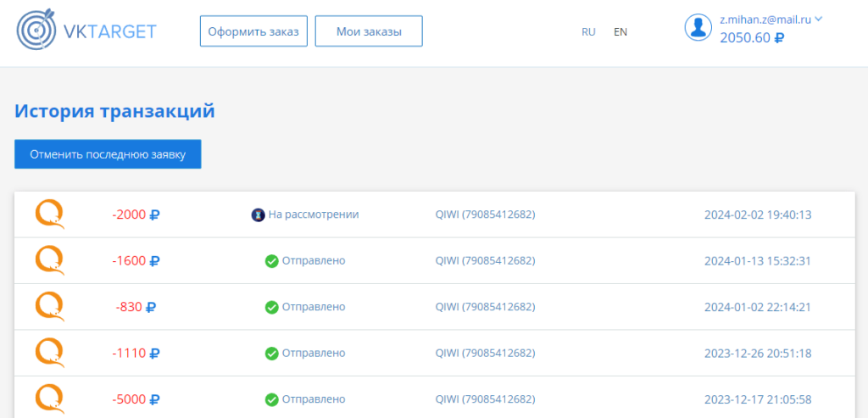Switch language to RU
The width and height of the screenshot is (868, 418).
[588, 32]
